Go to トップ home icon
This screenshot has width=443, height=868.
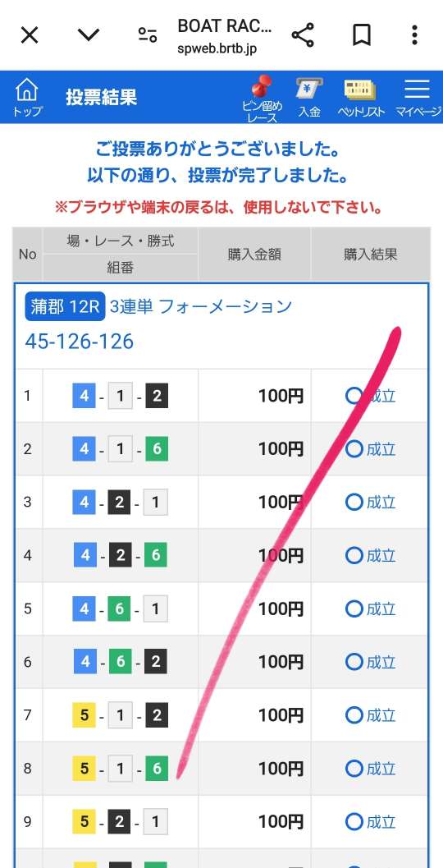28,98
